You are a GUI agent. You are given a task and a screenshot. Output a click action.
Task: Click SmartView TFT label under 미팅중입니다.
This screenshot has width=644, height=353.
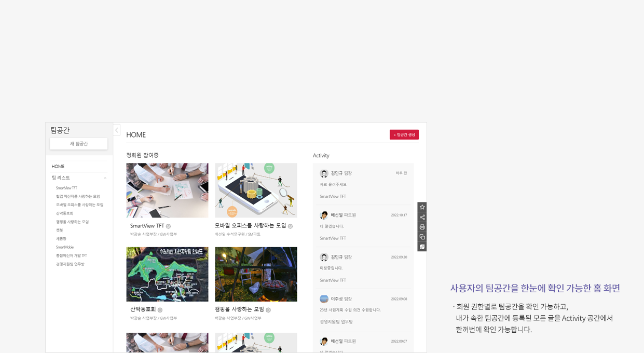pyautogui.click(x=333, y=280)
